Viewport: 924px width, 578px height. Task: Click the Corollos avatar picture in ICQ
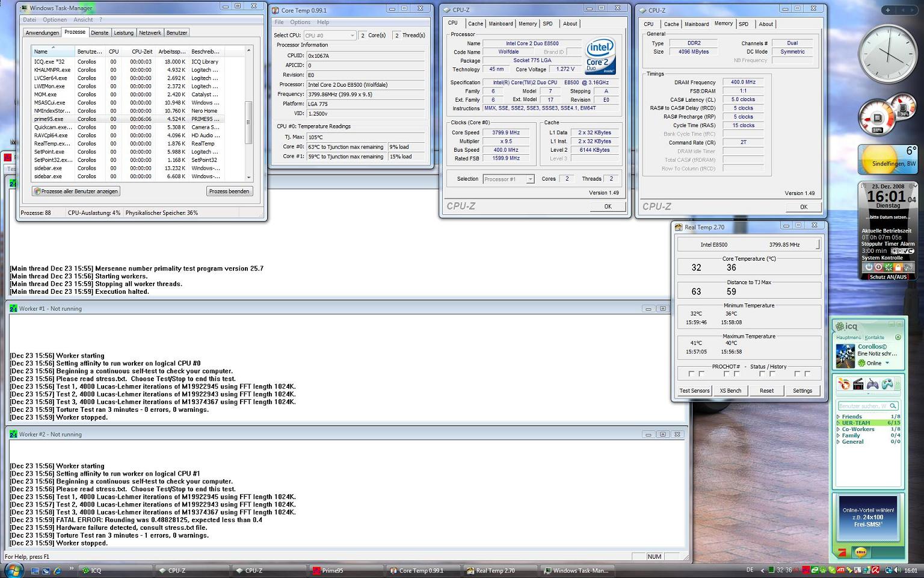845,355
